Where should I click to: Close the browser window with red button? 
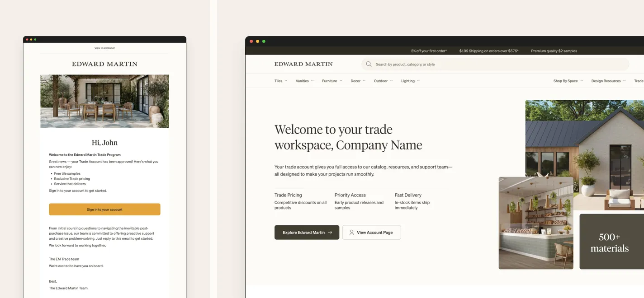pyautogui.click(x=251, y=42)
